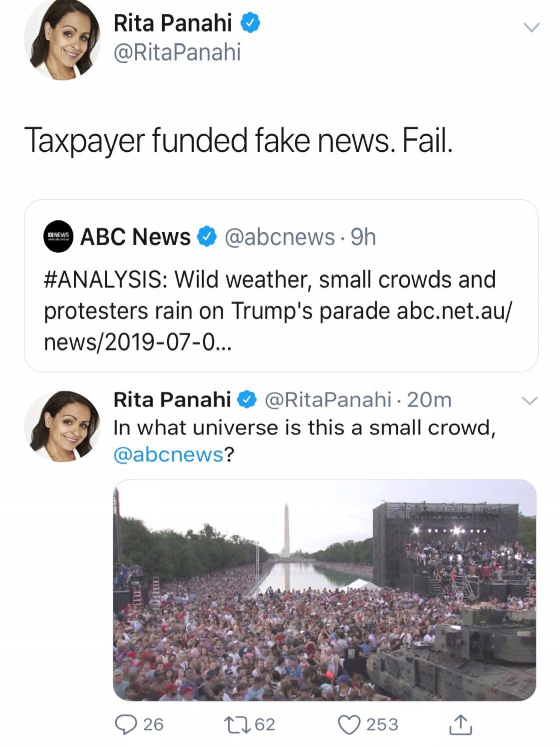Screen dimensions: 560x748
Task: Expand top tweet options chevron
Action: [531, 27]
